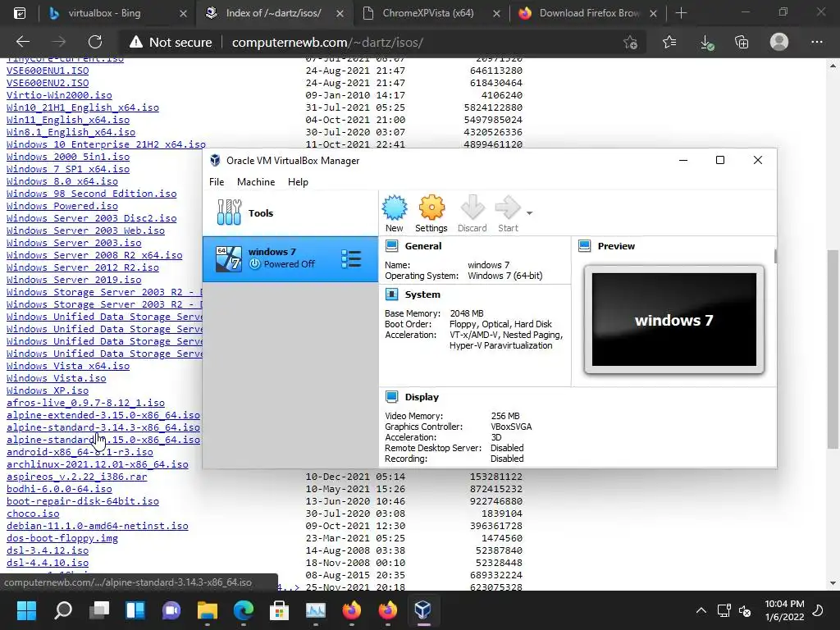The height and width of the screenshot is (630, 840).
Task: Open the Machine menu in VirtualBox
Action: [256, 181]
